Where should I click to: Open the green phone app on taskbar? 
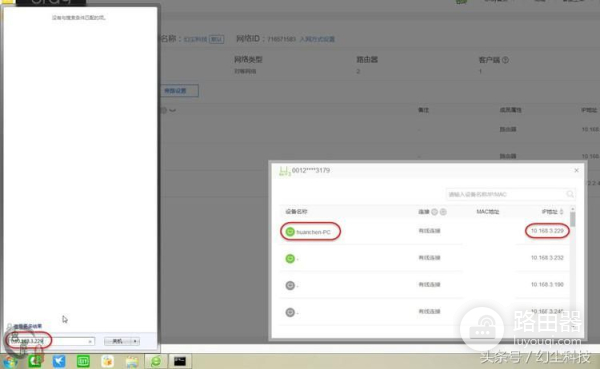pyautogui.click(x=35, y=361)
